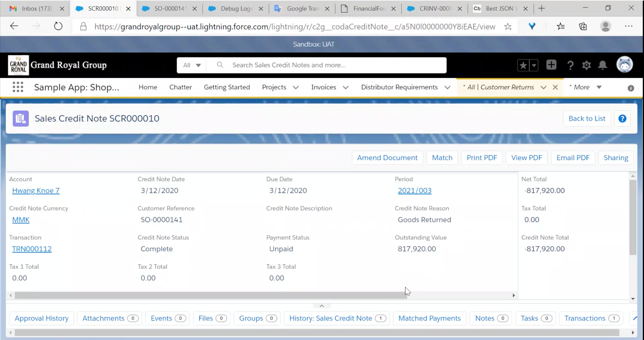Click the global actions plus icon
Screen dimensions: 644x340
coord(551,65)
